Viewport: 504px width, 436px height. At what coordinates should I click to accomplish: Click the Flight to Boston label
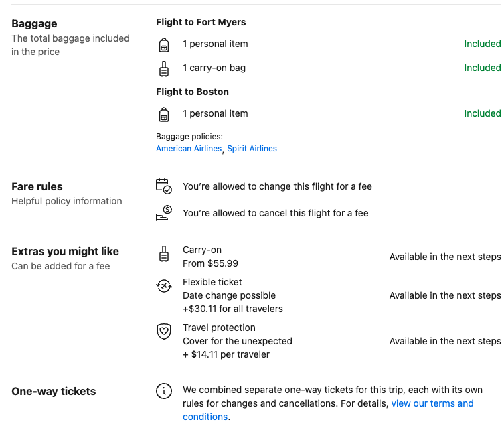[x=192, y=92]
